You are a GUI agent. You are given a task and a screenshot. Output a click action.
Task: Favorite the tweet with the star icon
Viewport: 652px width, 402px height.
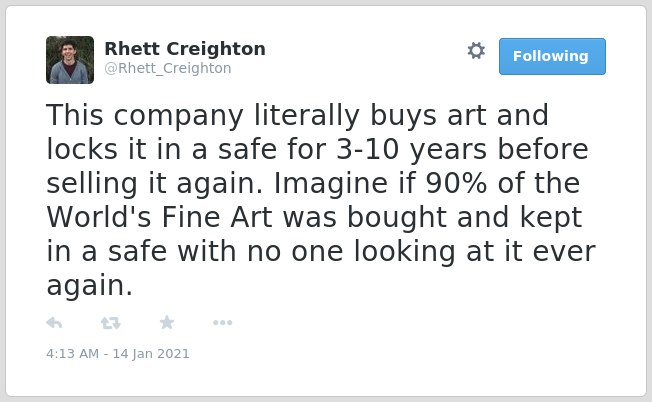coord(167,322)
